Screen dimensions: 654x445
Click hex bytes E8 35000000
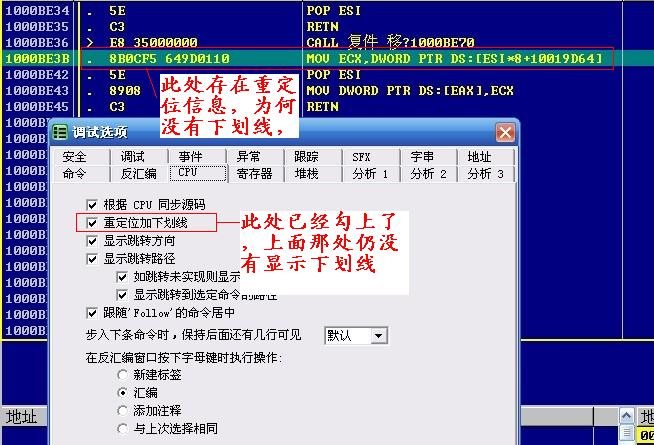(153, 43)
